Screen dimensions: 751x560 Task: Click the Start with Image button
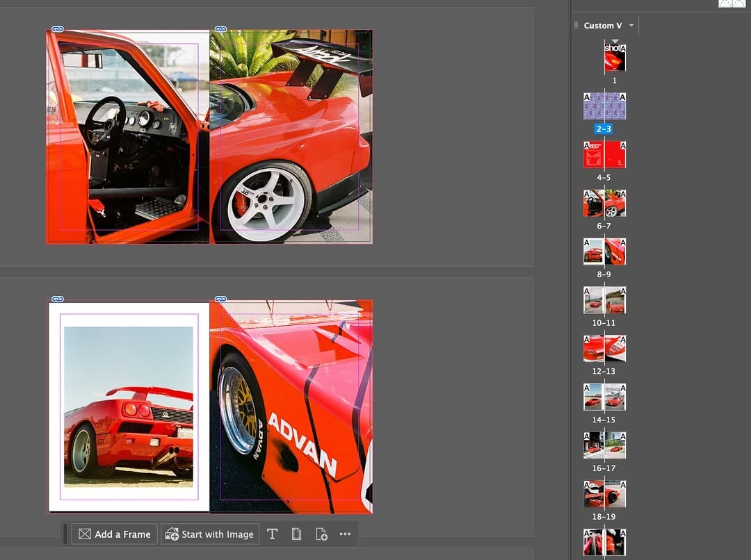point(209,534)
